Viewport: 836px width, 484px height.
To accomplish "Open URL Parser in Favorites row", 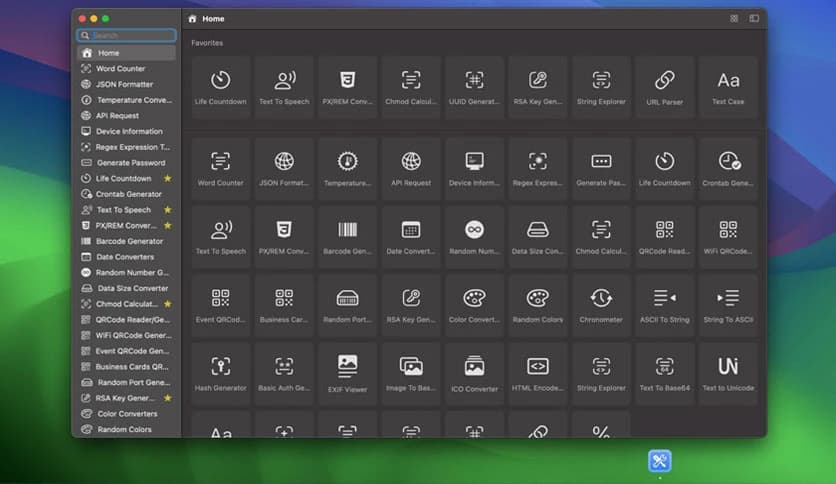I will point(664,87).
